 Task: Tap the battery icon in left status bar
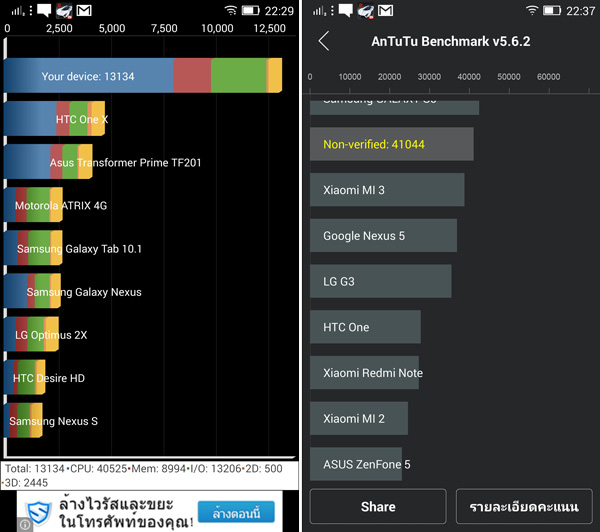click(x=250, y=10)
